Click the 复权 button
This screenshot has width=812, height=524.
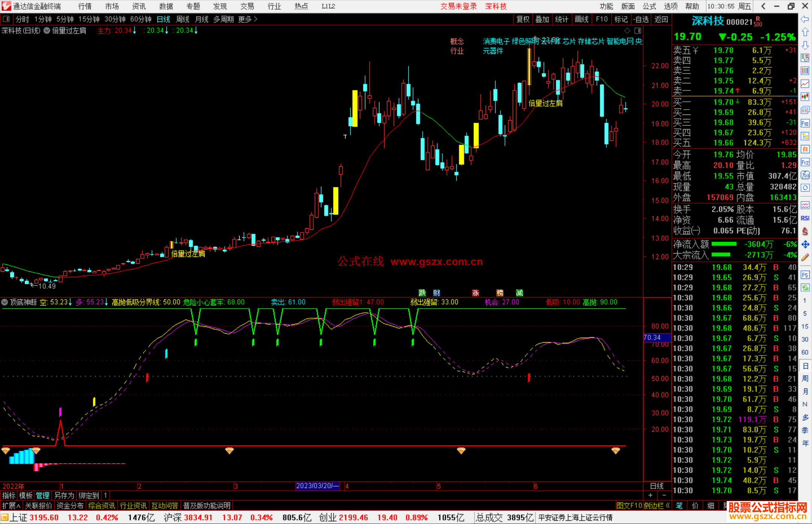pyautogui.click(x=523, y=19)
